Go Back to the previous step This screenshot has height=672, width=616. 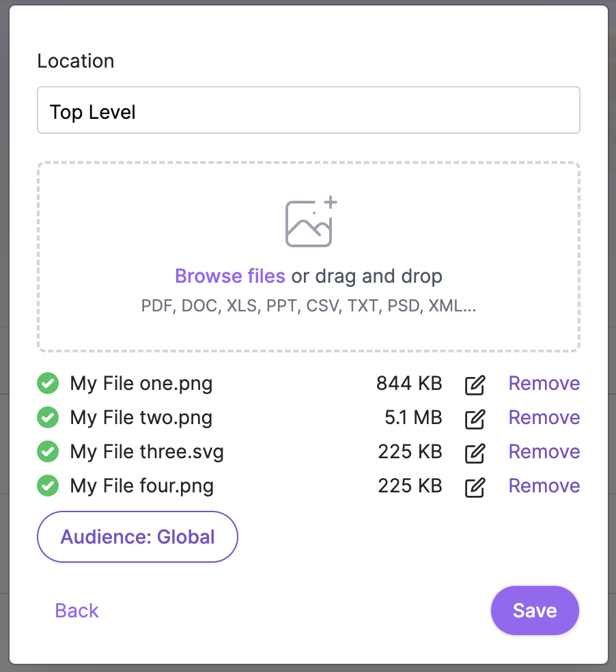(76, 611)
